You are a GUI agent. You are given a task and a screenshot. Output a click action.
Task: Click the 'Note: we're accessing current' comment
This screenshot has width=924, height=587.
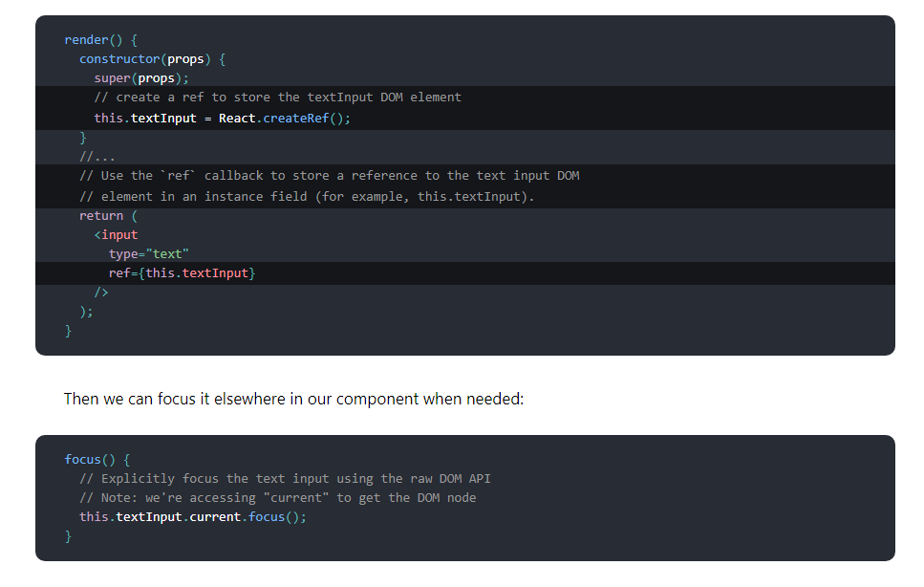tap(277, 498)
